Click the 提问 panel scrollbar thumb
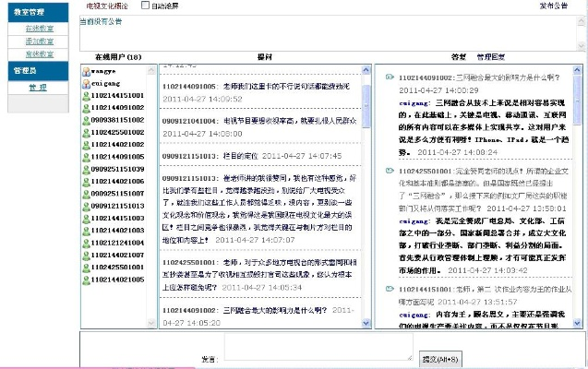 366,106
